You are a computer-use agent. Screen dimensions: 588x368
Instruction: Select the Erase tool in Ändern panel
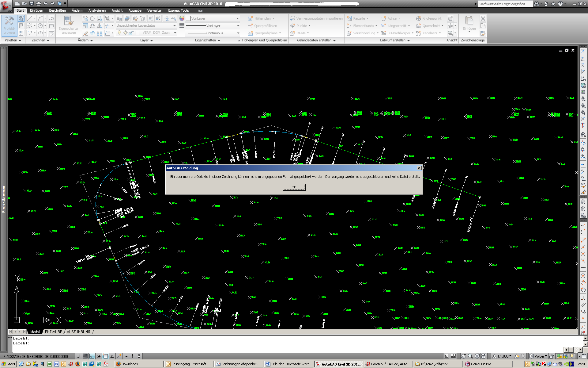pos(85,33)
